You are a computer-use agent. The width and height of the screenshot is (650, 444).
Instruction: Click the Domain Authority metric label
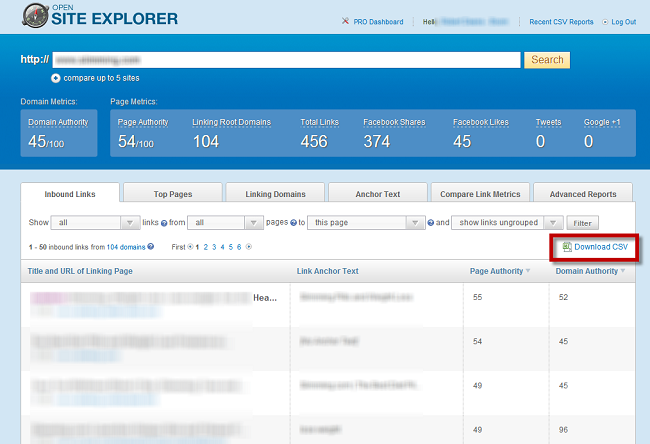click(x=58, y=122)
